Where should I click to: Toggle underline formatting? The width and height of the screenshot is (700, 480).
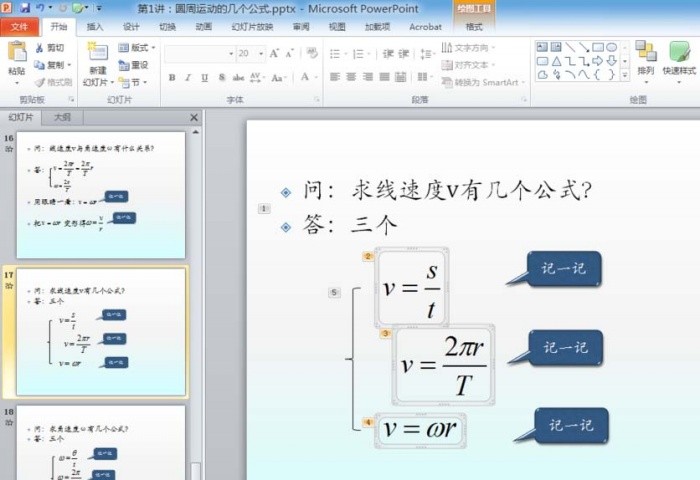click(204, 78)
